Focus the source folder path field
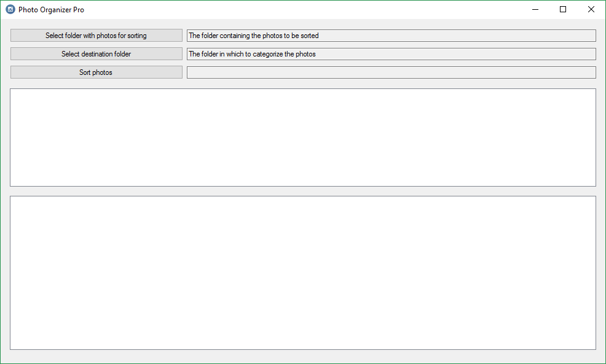Screen dimensions: 606x364 coord(391,36)
